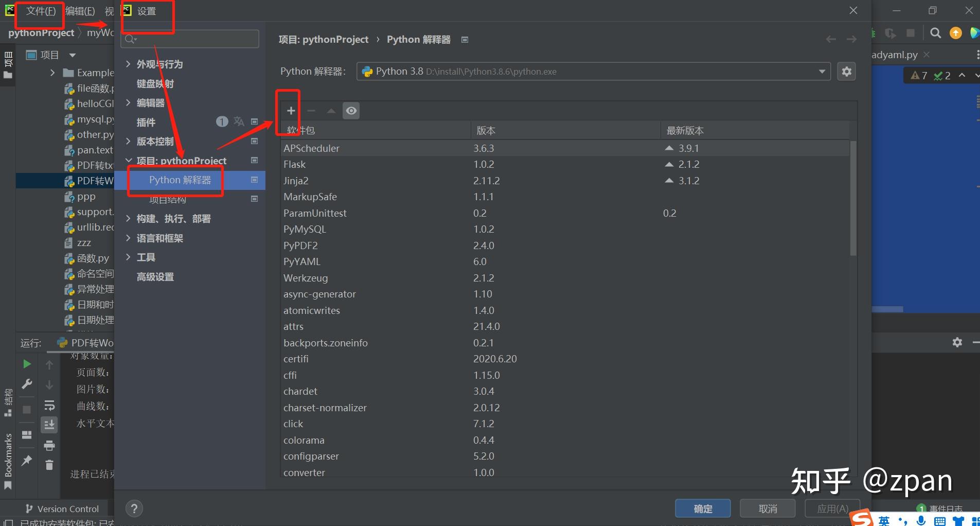Click the wrench icon in run panel

click(27, 384)
